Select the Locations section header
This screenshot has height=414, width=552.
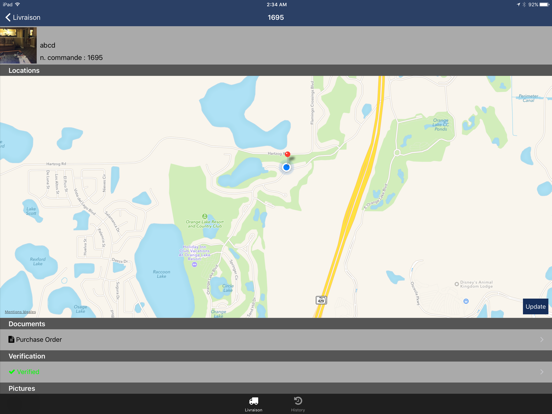tap(276, 70)
